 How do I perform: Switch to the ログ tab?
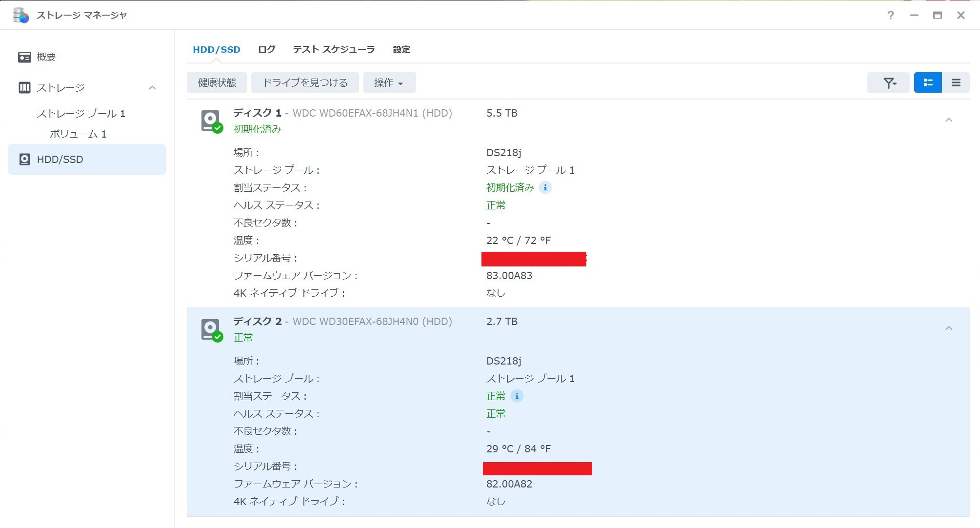tap(266, 49)
